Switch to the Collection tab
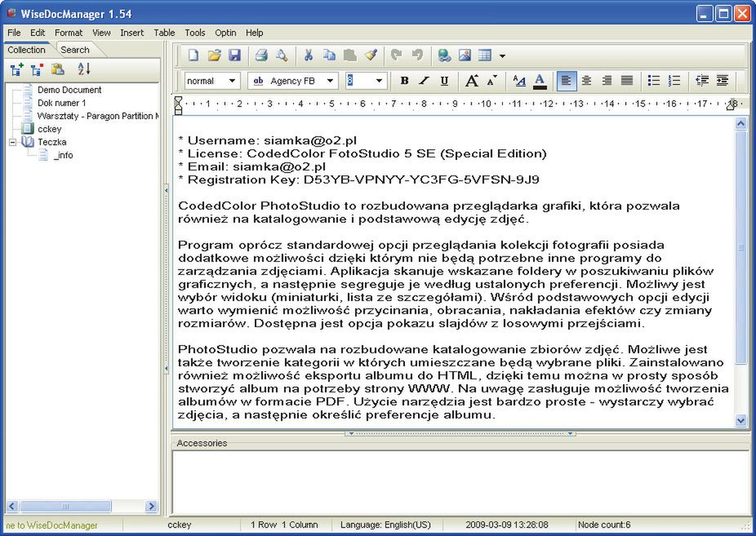Screen dimensions: 756x536 point(26,50)
